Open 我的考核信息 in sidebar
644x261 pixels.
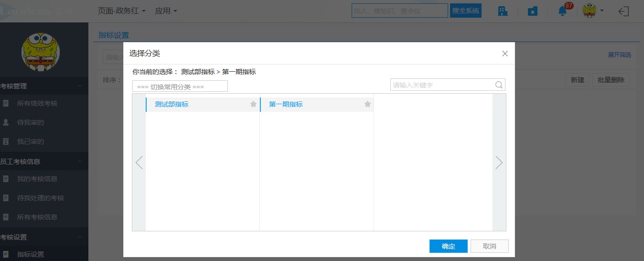coord(37,179)
